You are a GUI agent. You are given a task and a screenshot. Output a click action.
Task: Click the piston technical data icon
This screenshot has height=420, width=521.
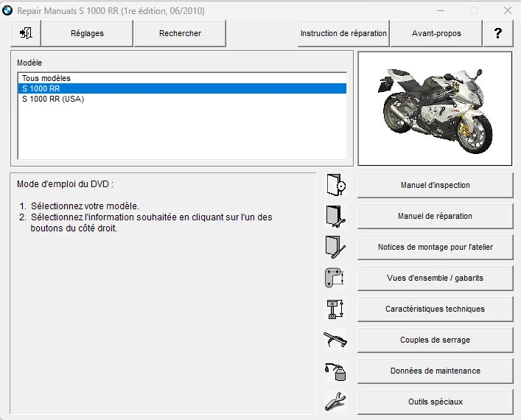click(335, 309)
